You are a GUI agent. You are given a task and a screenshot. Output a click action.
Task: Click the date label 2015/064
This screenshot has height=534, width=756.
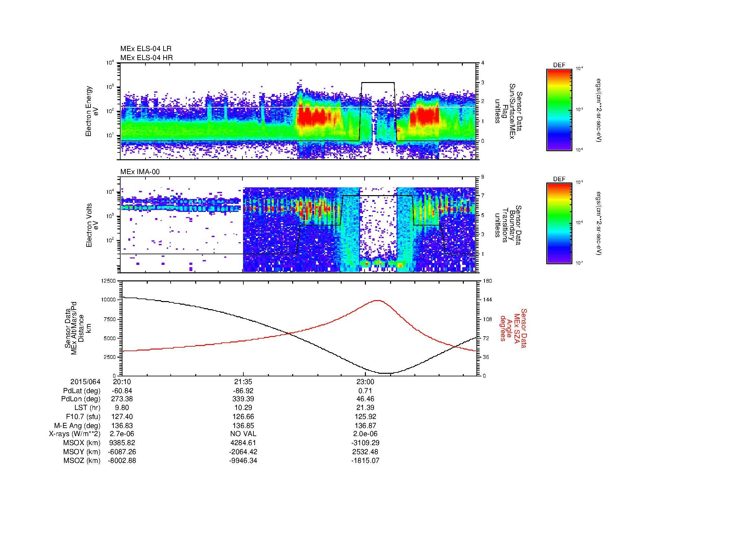(x=85, y=382)
